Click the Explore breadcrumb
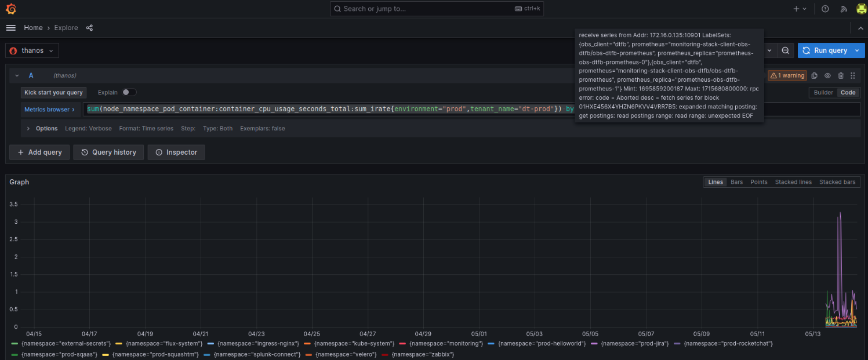This screenshot has height=360, width=868. click(x=66, y=28)
